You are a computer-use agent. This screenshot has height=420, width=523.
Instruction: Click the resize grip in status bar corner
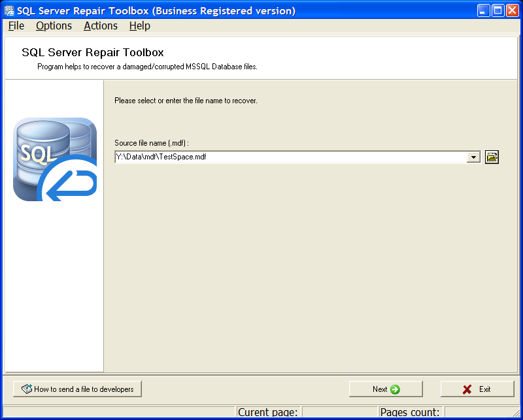(x=516, y=413)
